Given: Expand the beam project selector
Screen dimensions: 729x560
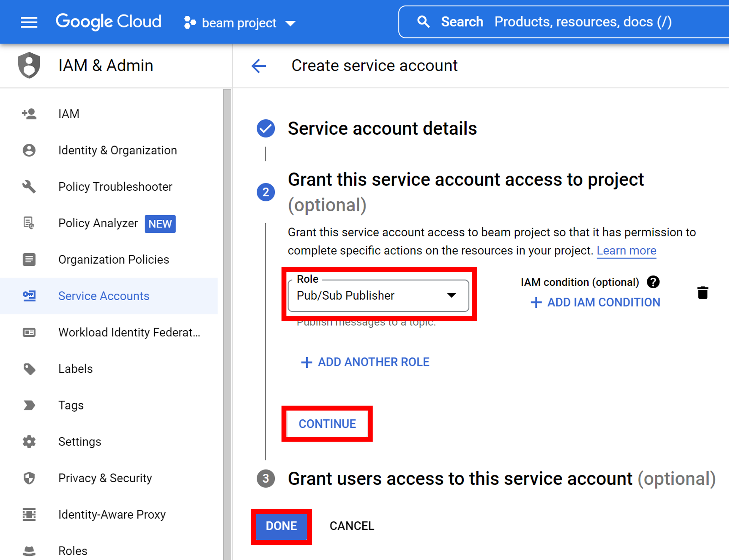Looking at the screenshot, I should coord(240,23).
